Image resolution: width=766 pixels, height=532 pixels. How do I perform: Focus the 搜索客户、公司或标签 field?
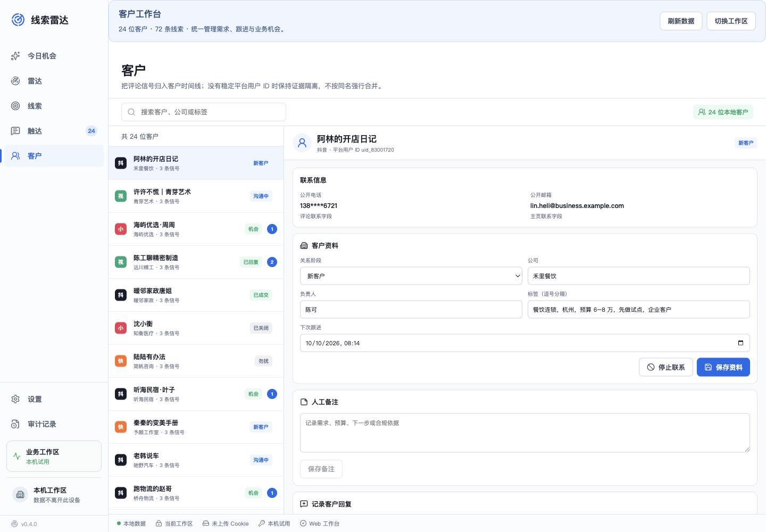(204, 112)
